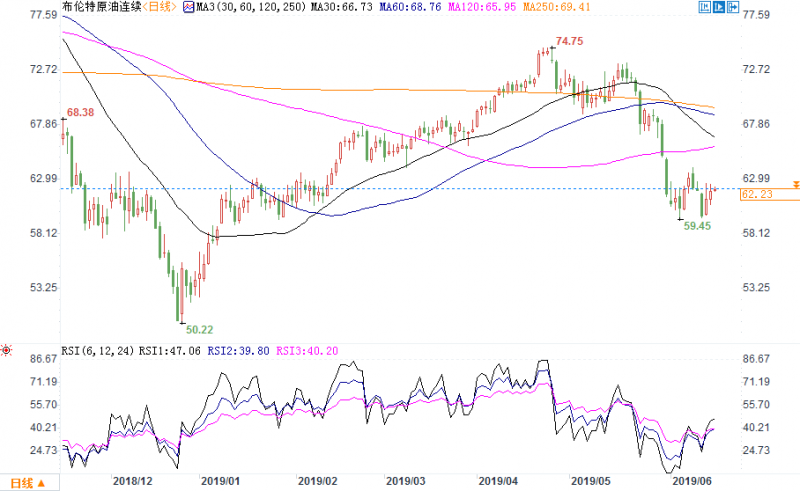Click the 2019/02 date axis label
This screenshot has width=800, height=491.
tap(317, 481)
